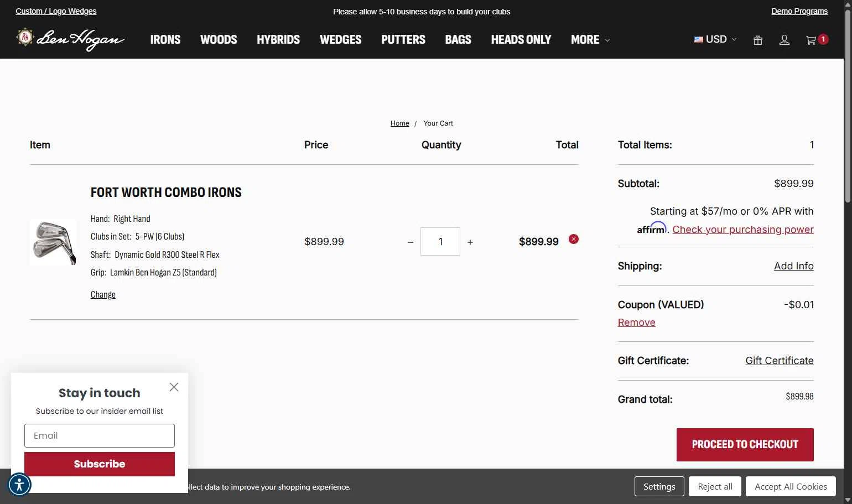Click the irons product thumbnail

(53, 242)
